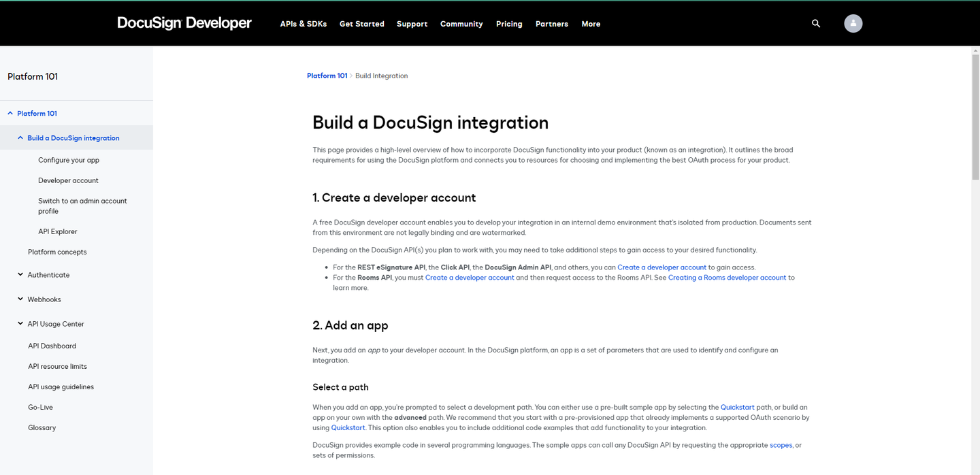Click Quickstart link after 'using'
This screenshot has height=475, width=980.
pyautogui.click(x=348, y=428)
